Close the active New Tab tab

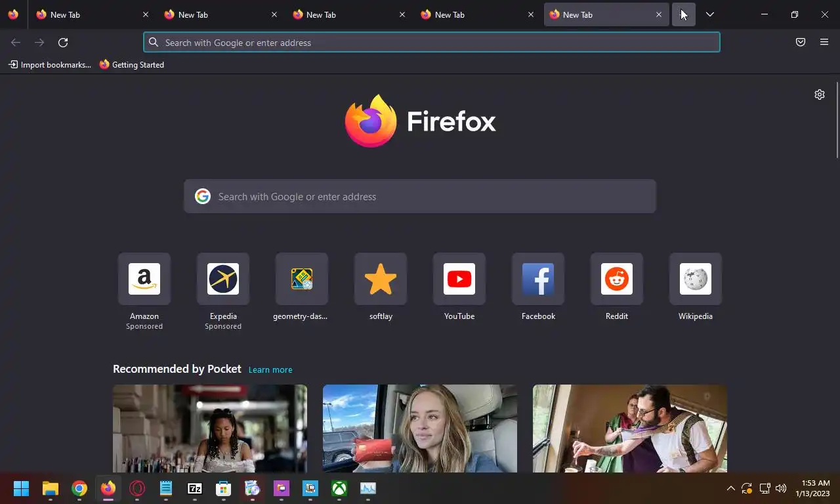pyautogui.click(x=659, y=14)
